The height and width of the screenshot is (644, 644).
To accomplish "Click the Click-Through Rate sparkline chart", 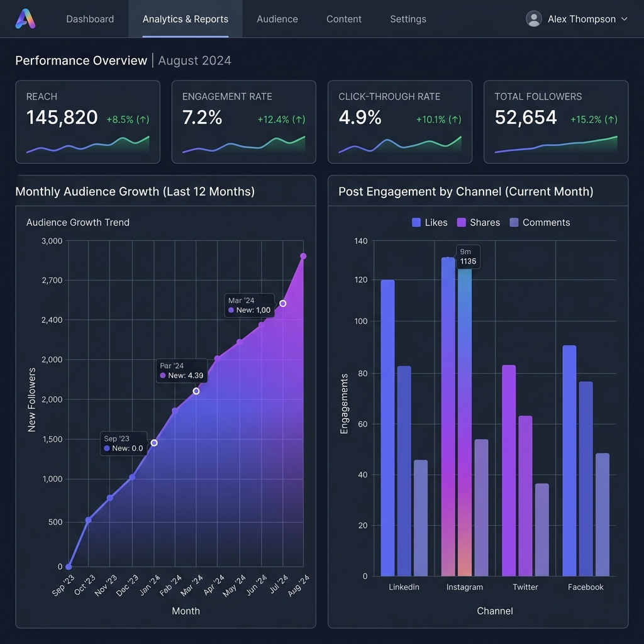I will click(399, 145).
